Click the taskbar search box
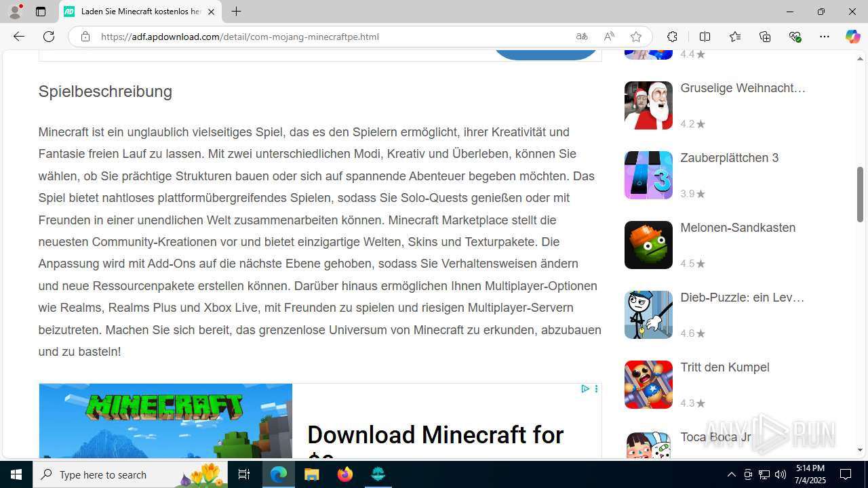868x488 pixels. point(130,474)
